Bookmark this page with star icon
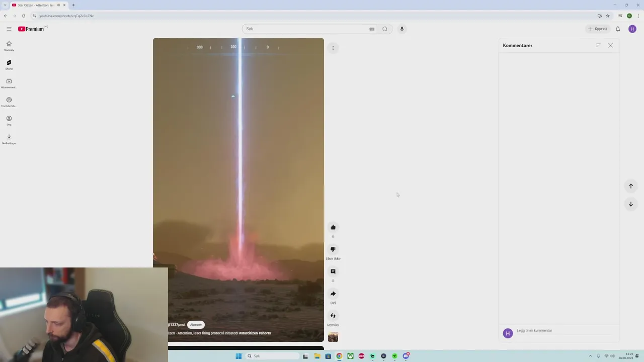This screenshot has width=644, height=362. coord(608,16)
